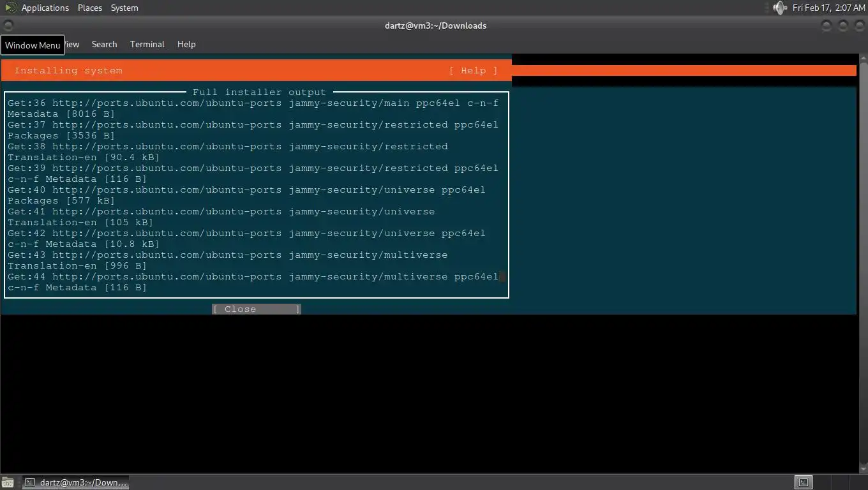
Task: Click the 'Get:36' output line
Action: [253, 103]
